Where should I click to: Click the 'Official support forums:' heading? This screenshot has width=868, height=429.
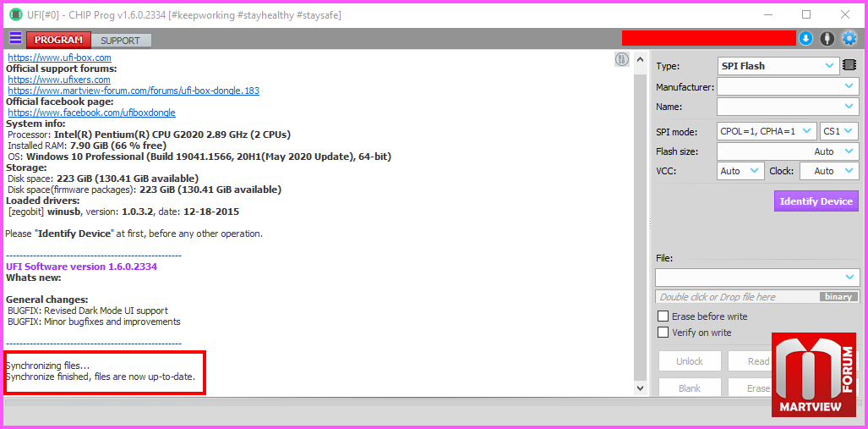pos(62,69)
